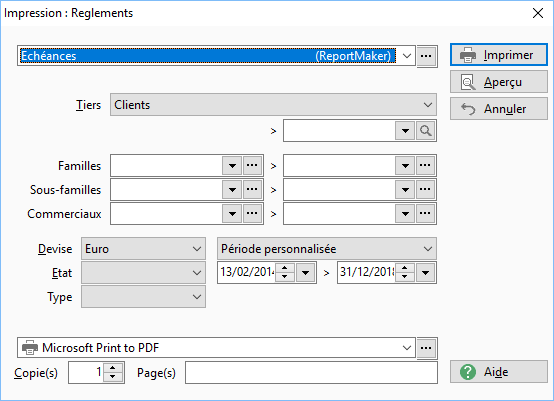Image resolution: width=554 pixels, height=401 pixels.
Task: Click the ellipsis button beside Microsoft Print to PDF
Action: pyautogui.click(x=426, y=348)
